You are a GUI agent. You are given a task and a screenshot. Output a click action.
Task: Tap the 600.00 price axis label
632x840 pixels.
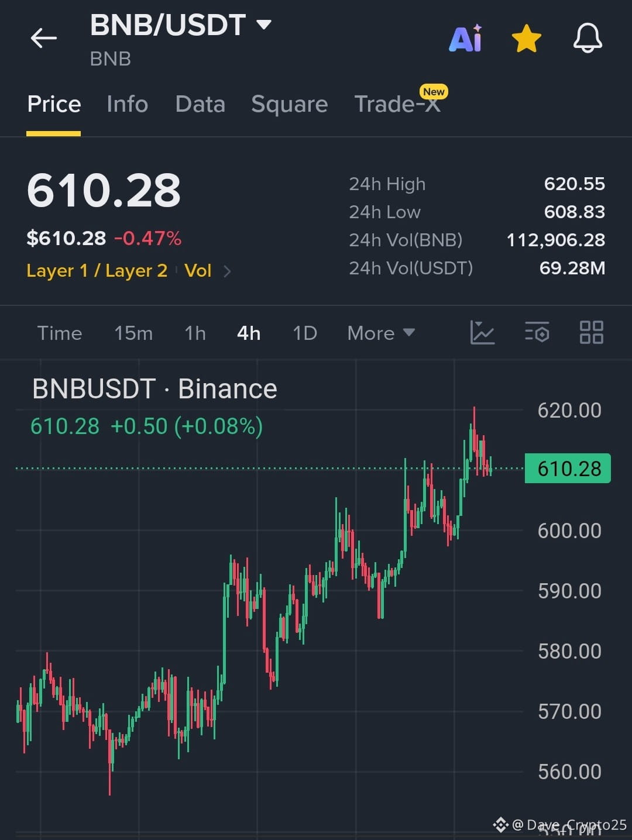(x=569, y=531)
